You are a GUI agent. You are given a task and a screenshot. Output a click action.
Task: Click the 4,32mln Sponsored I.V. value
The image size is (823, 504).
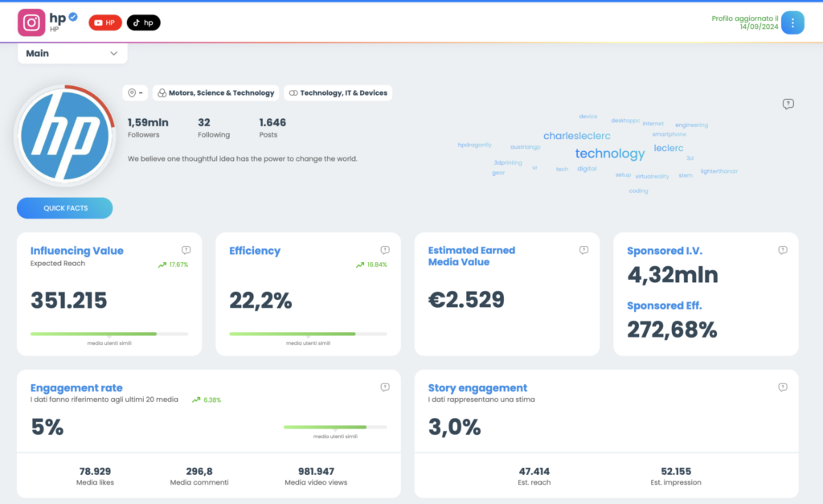(673, 275)
